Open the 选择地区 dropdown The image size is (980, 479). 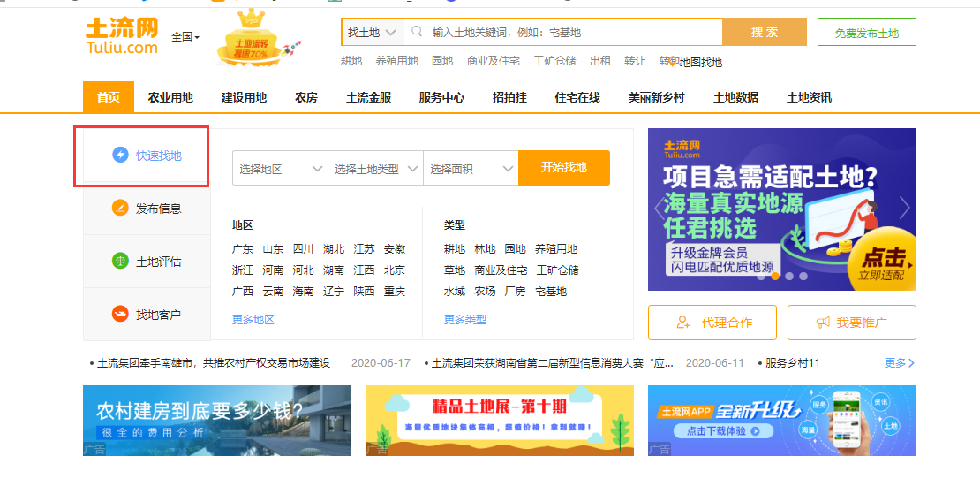click(x=280, y=169)
